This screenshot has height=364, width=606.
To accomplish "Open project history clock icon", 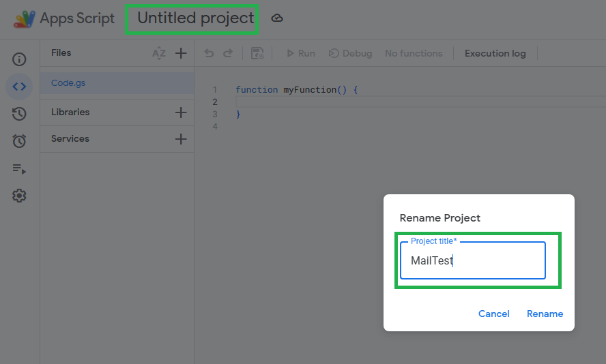I will tap(19, 113).
